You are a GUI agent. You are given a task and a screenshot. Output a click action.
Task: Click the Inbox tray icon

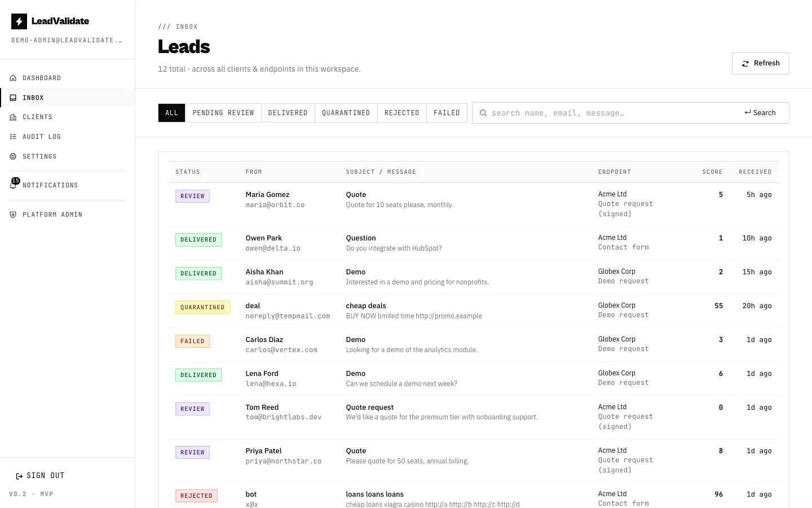point(13,98)
